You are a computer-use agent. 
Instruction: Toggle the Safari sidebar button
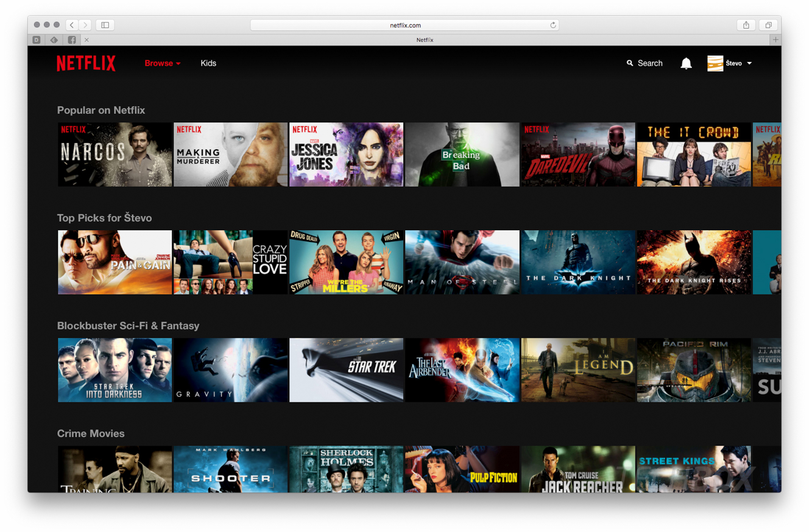click(x=105, y=25)
